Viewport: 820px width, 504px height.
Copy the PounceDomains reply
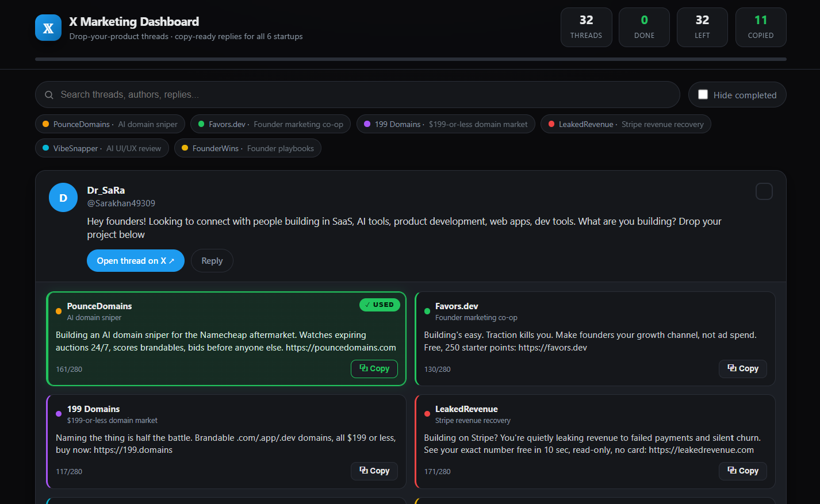(374, 369)
